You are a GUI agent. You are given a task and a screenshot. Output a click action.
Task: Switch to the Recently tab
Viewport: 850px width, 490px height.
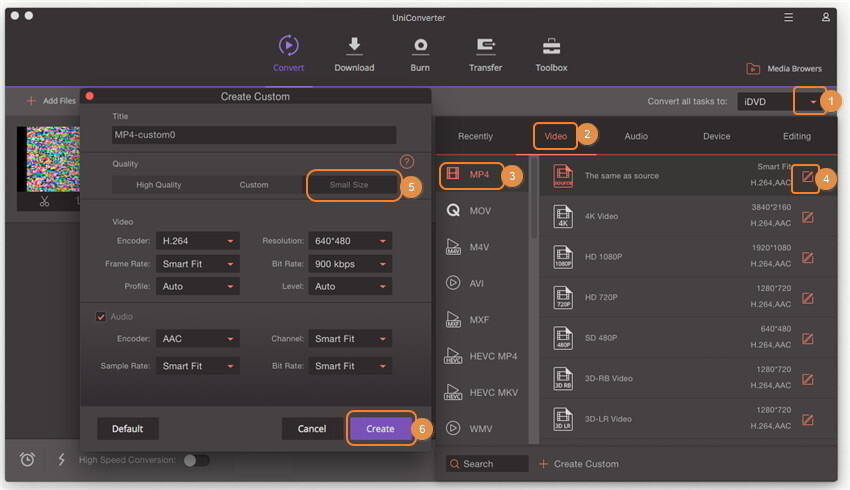coord(475,136)
